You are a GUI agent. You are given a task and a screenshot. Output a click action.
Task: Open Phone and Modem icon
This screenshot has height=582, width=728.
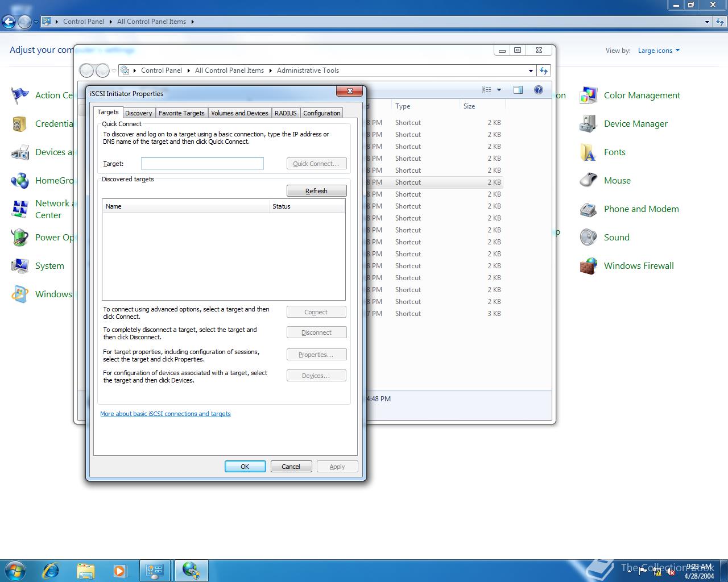click(588, 209)
